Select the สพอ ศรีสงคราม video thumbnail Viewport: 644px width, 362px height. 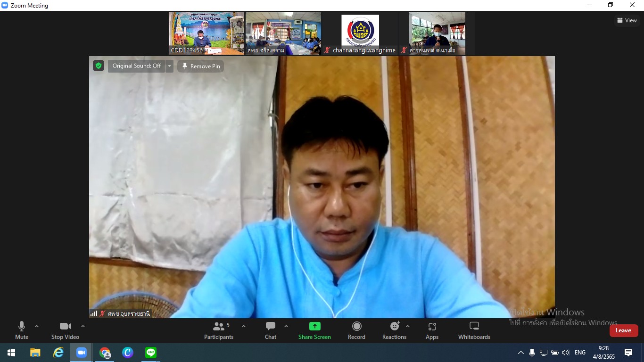[283, 33]
